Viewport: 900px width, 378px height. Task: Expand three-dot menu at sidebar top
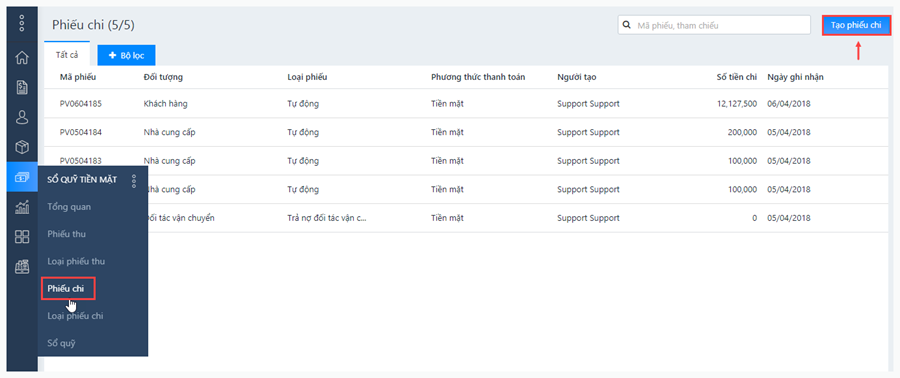click(x=22, y=23)
